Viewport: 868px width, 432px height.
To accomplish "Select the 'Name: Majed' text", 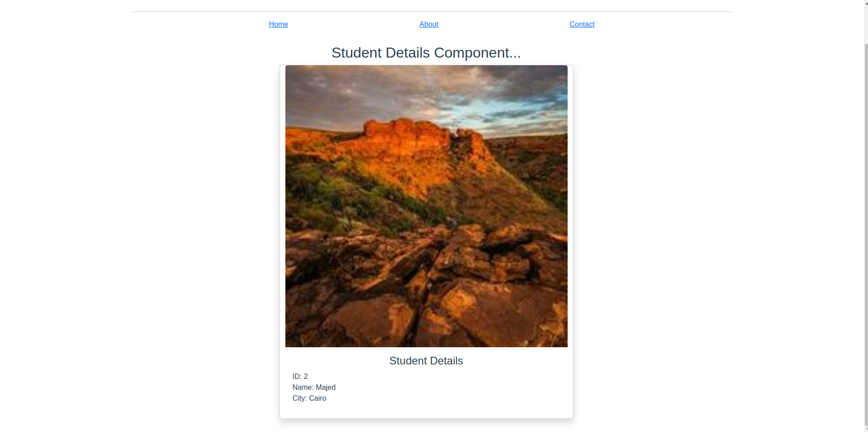I will pos(314,388).
